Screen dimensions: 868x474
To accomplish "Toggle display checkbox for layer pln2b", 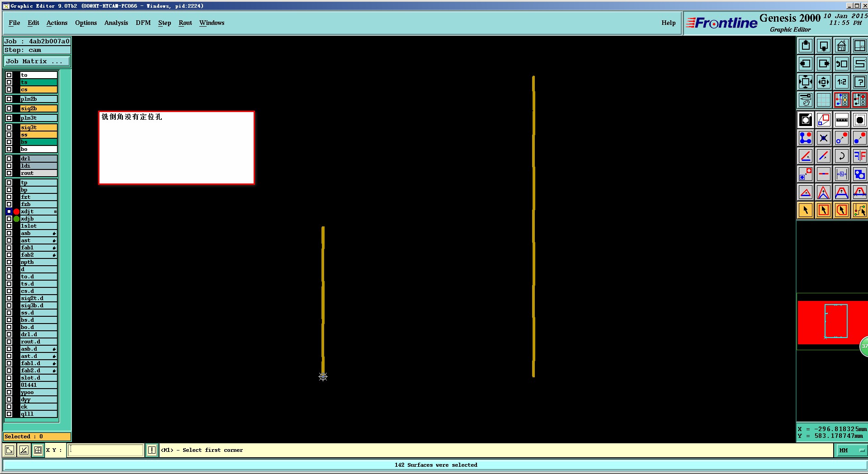I will [x=9, y=99].
